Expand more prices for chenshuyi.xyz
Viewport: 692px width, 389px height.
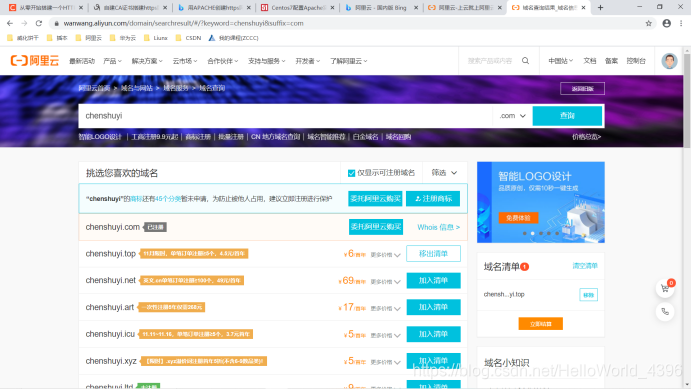click(385, 362)
